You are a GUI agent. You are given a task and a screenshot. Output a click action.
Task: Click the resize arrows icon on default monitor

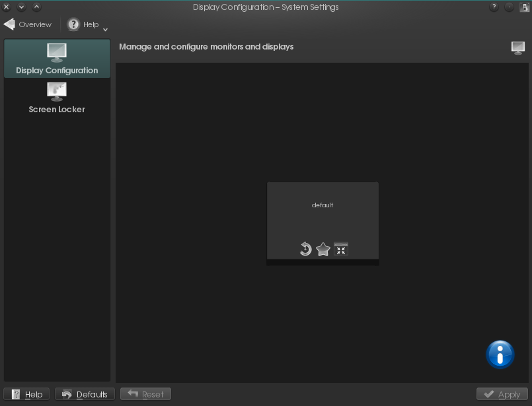(x=341, y=249)
